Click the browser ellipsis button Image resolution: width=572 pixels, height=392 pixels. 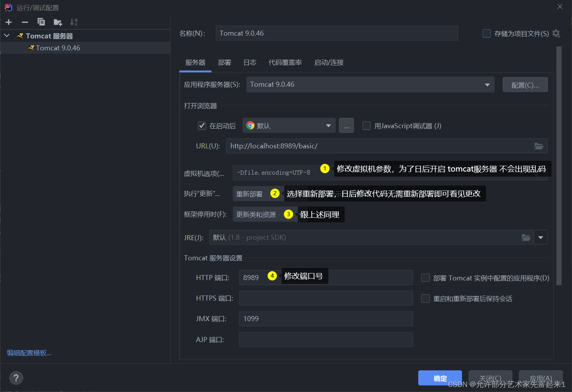346,126
